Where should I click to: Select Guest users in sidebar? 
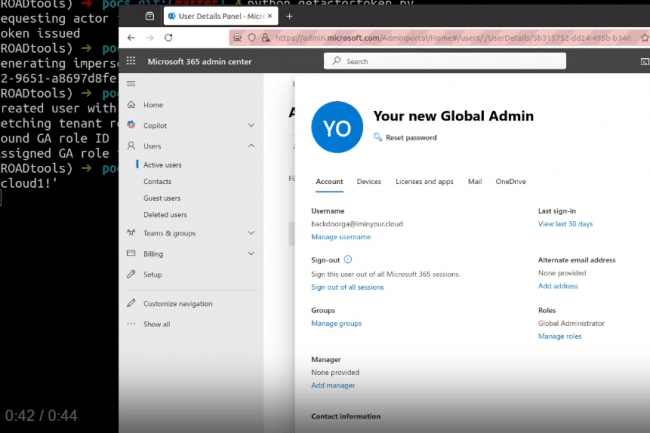(x=163, y=198)
